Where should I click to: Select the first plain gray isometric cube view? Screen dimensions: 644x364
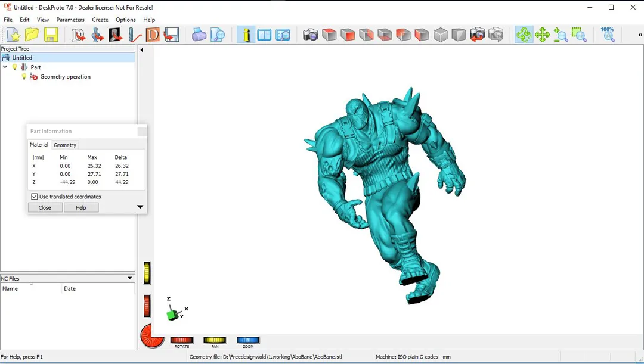click(x=440, y=35)
